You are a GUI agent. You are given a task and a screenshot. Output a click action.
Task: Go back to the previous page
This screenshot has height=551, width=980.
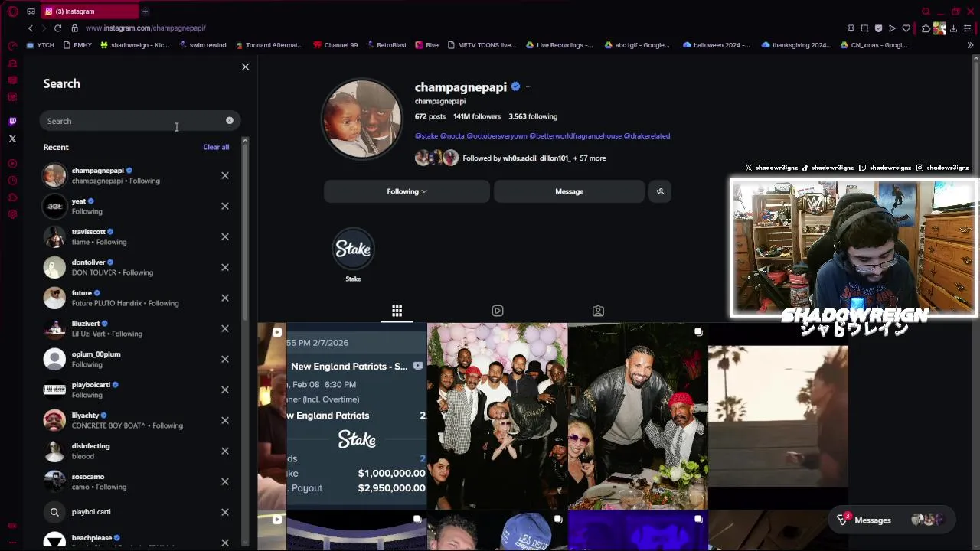pyautogui.click(x=30, y=28)
